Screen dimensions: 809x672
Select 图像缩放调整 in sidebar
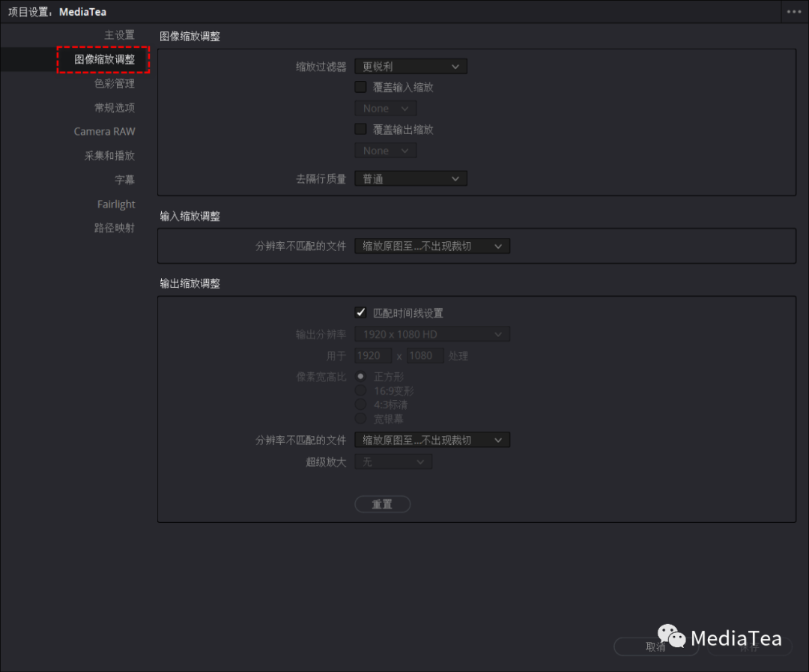tap(104, 59)
